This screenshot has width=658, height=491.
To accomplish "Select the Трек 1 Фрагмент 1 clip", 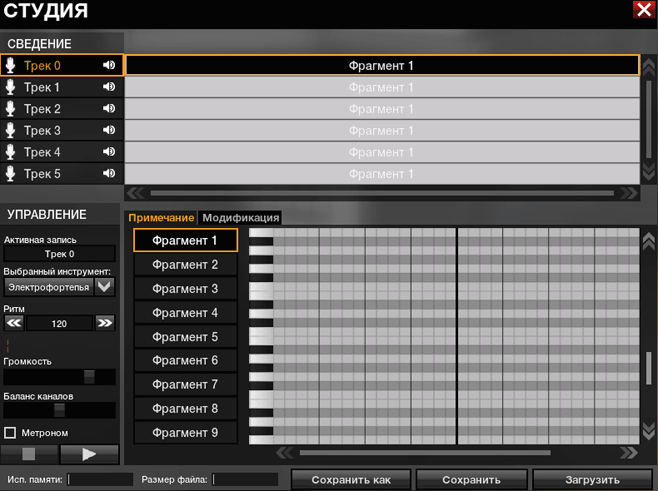I will coord(382,87).
